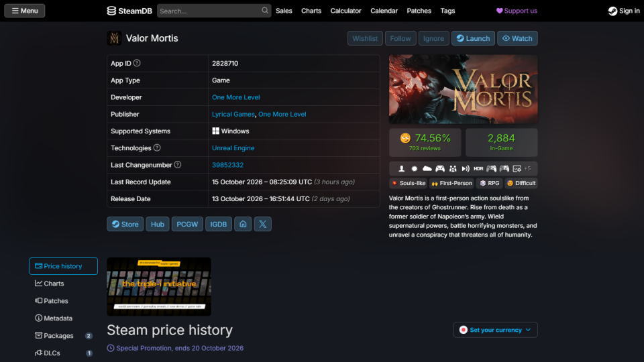
Task: Click the SteamDB logo
Action: pyautogui.click(x=129, y=11)
